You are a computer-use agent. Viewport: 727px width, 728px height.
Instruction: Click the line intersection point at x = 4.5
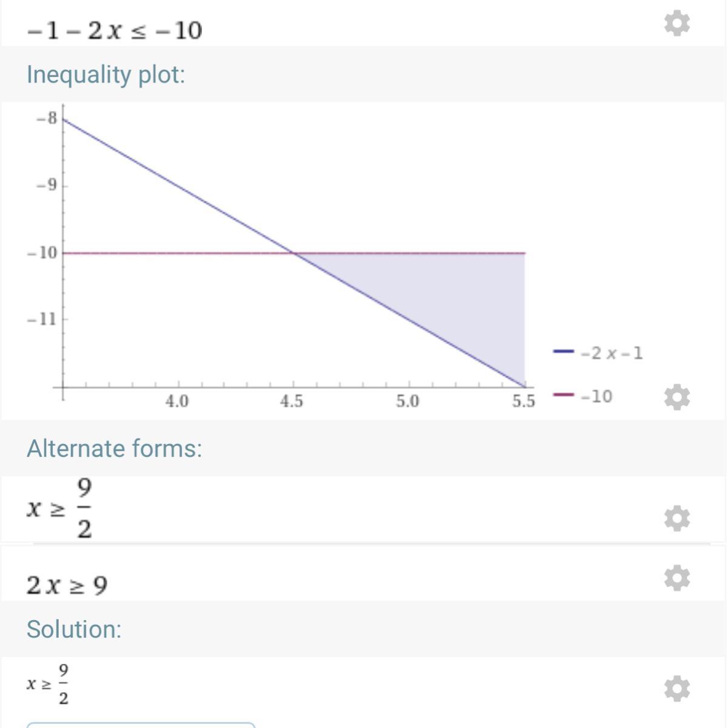(x=293, y=253)
